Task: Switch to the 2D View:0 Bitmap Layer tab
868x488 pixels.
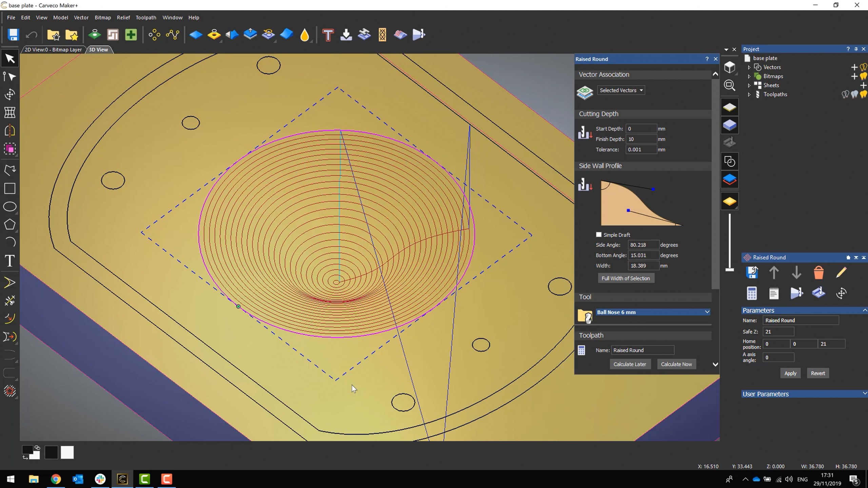Action: [53, 49]
